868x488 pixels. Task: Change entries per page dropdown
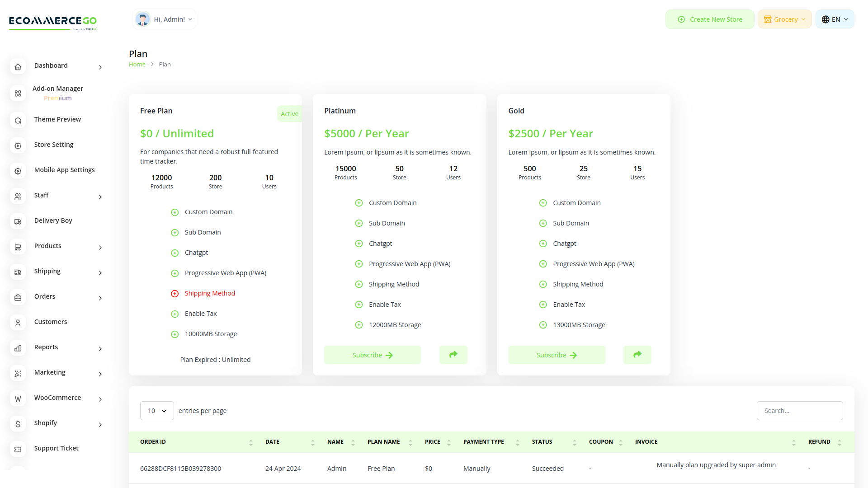click(157, 411)
